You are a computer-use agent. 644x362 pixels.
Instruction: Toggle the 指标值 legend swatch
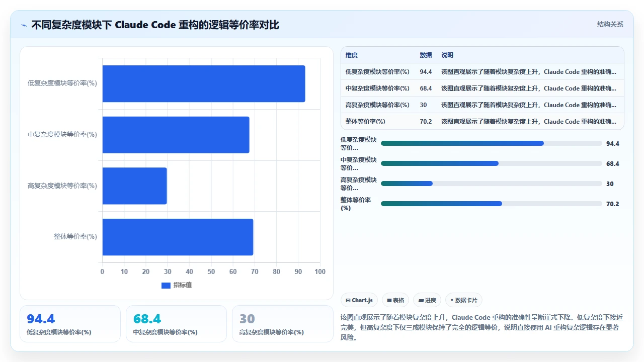point(166,286)
